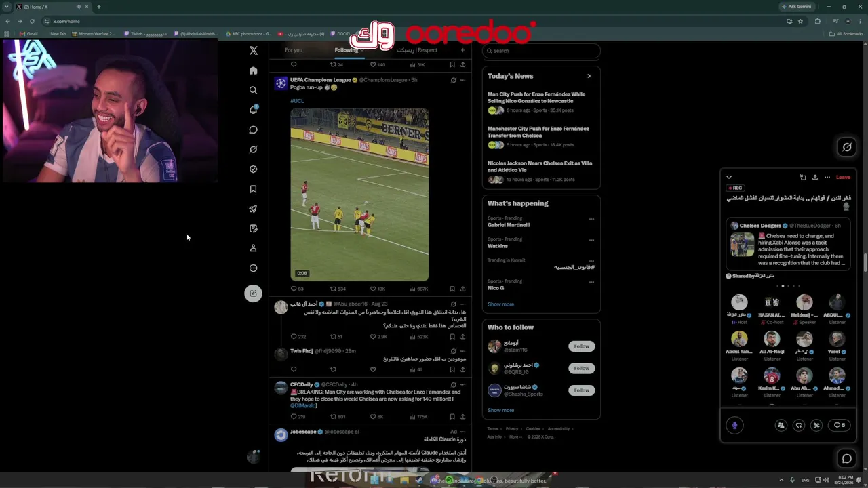This screenshot has width=868, height=488.
Task: Open more options for Gabriel Martinelli trend
Action: click(x=591, y=219)
